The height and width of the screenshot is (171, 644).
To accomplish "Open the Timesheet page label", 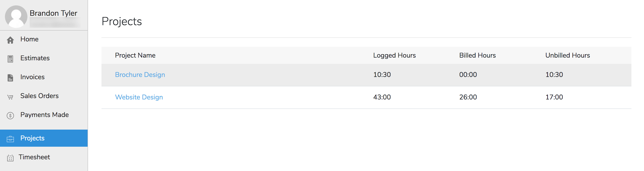I will click(34, 157).
